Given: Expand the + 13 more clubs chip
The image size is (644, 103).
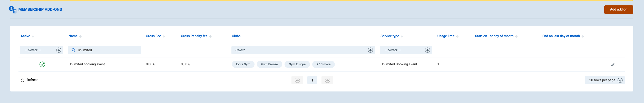Looking at the screenshot, I should pos(323,64).
